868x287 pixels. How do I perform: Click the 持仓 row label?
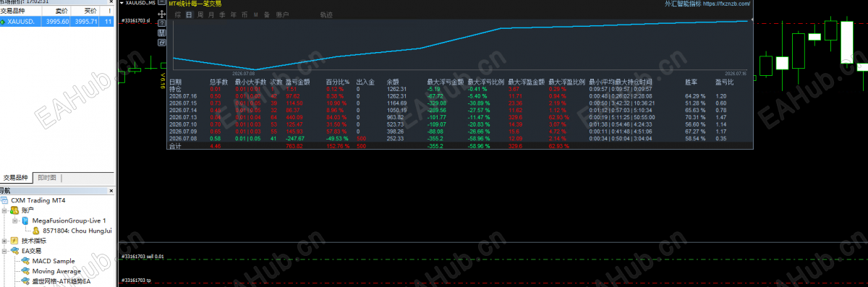pos(175,89)
